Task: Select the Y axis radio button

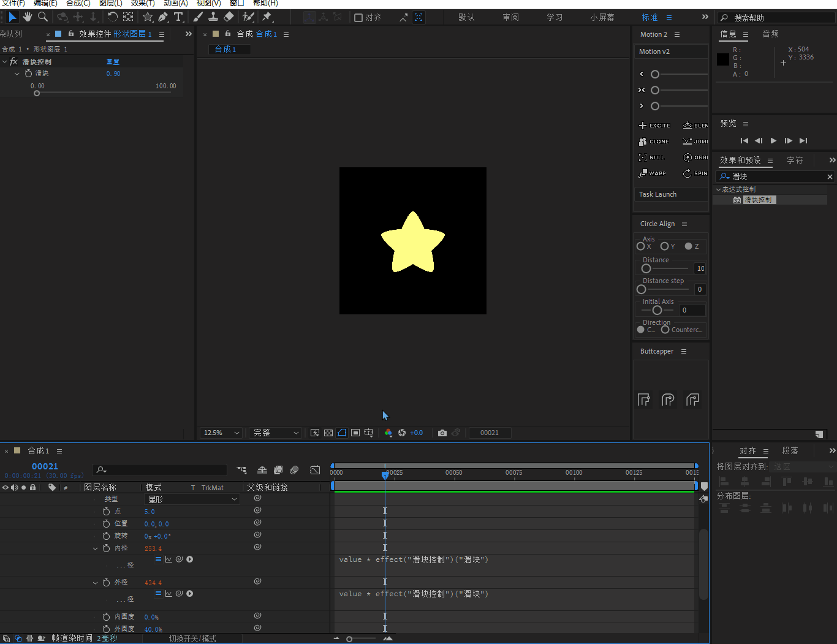Action: click(x=664, y=246)
